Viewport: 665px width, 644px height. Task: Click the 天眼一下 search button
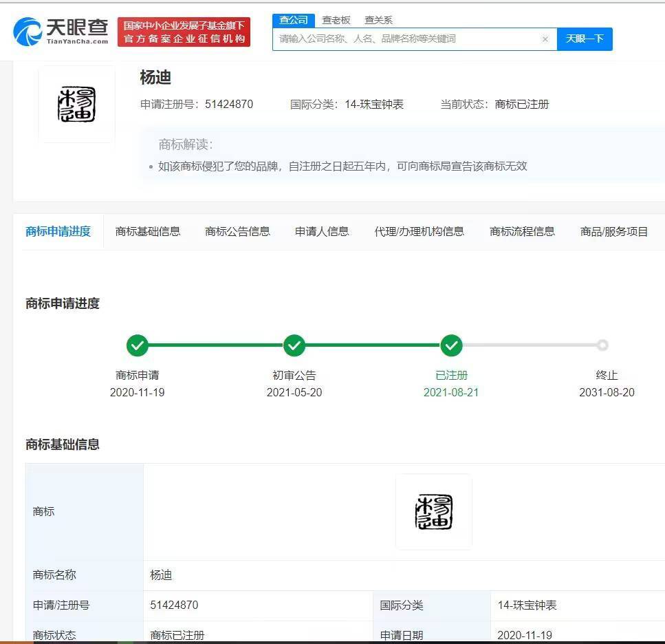[x=585, y=39]
